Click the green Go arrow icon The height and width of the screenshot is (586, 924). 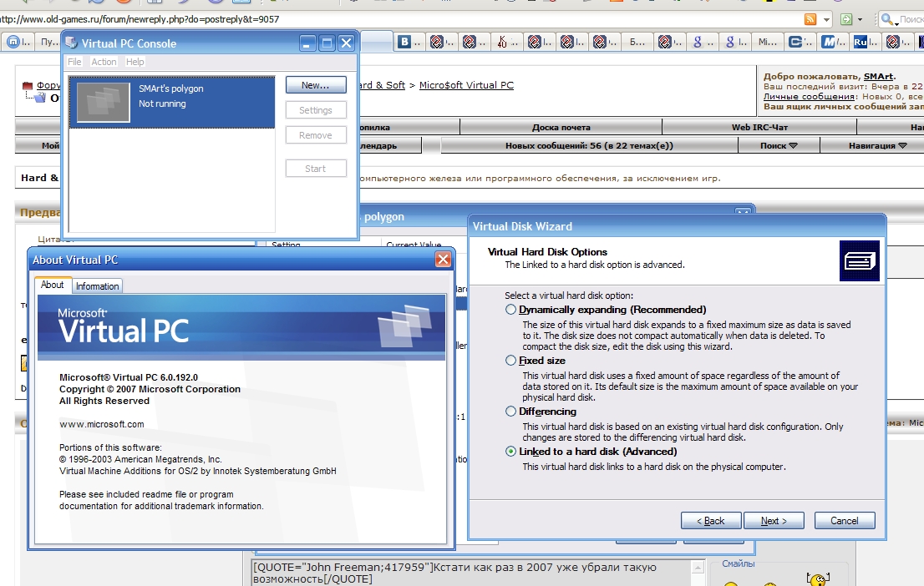tap(846, 19)
